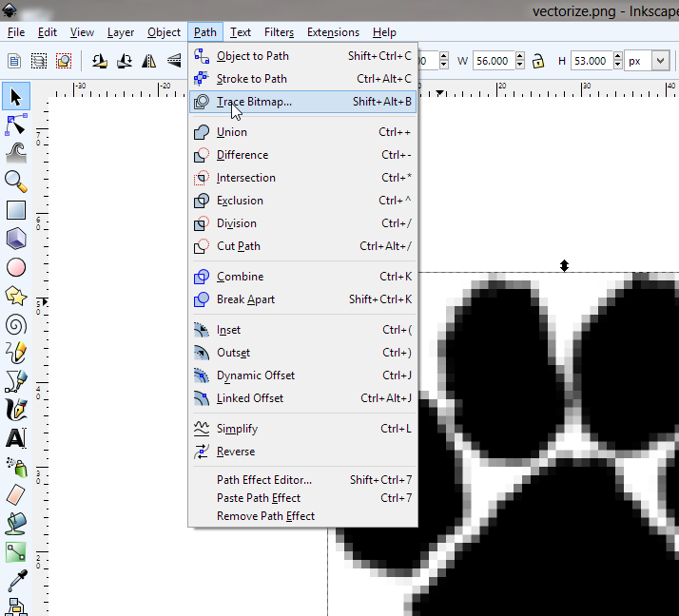Select the Text tool
This screenshot has width=679, height=616.
click(x=16, y=438)
